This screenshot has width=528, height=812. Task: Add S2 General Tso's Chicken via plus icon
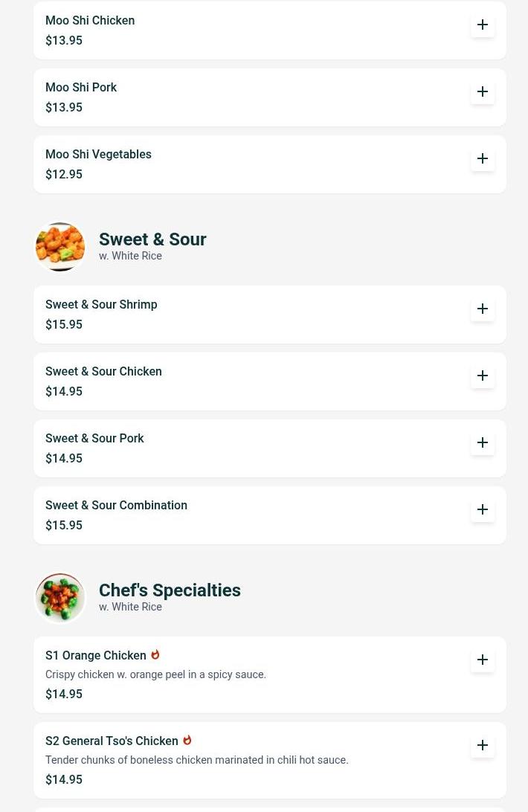(483, 745)
